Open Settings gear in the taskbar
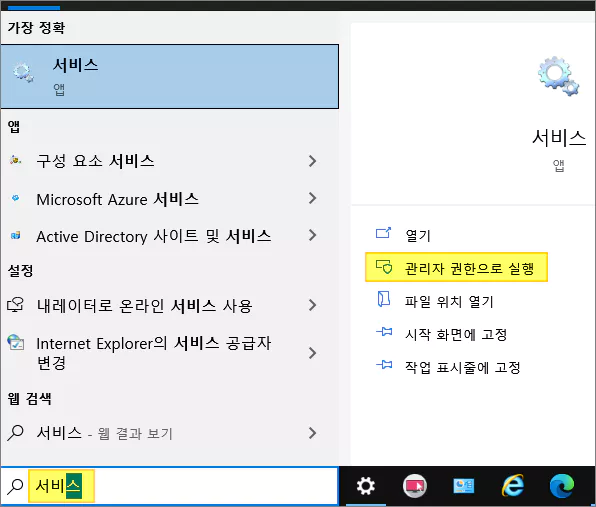 click(366, 486)
